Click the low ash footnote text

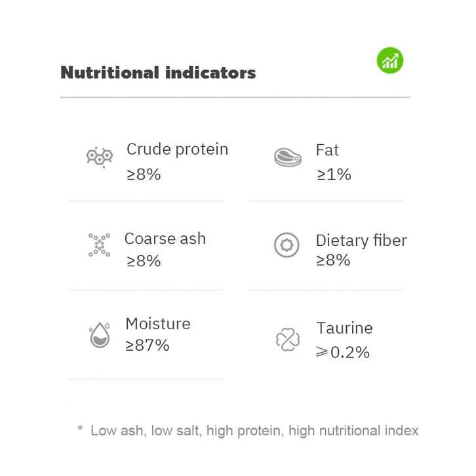pos(248,431)
